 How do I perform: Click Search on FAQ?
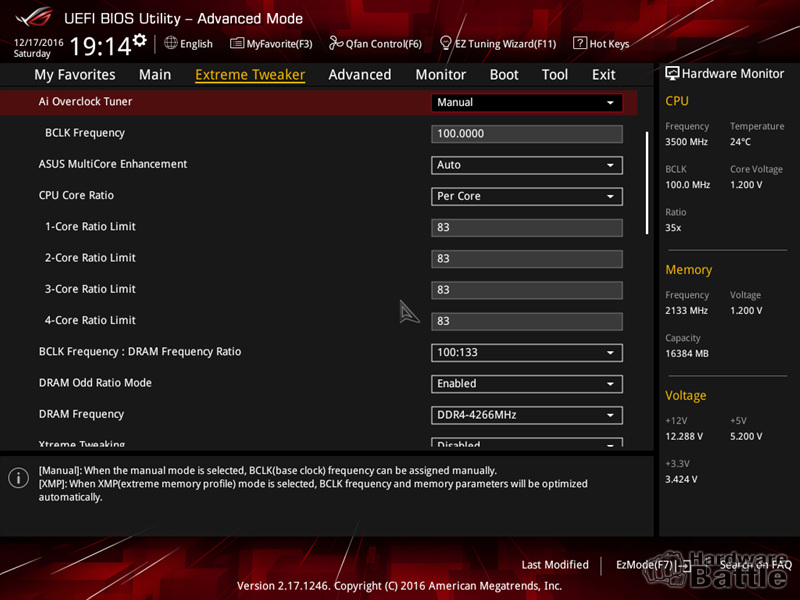(756, 565)
